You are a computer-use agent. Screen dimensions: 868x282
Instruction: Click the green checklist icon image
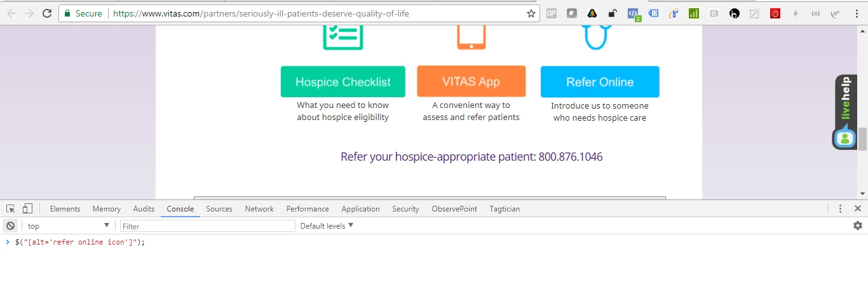[343, 37]
